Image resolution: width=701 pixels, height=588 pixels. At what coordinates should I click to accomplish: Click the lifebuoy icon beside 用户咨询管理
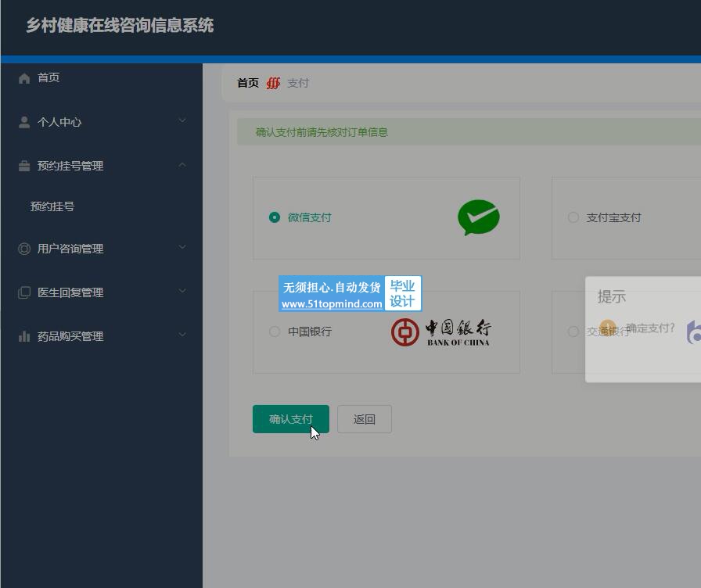click(24, 249)
